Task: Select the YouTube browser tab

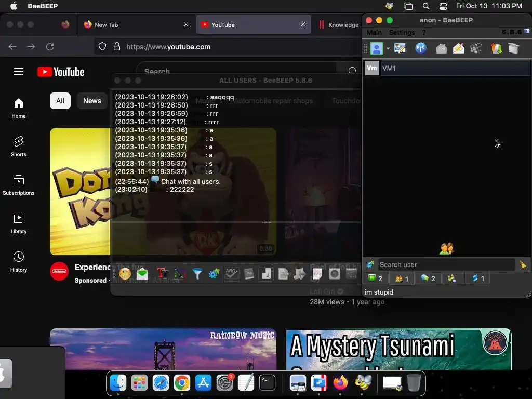Action: [254, 25]
